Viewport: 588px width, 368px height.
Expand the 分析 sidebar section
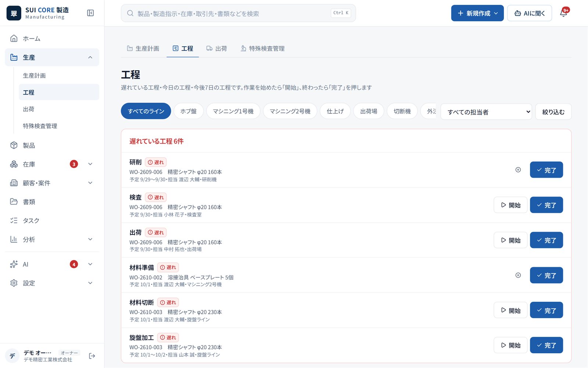[x=90, y=239]
